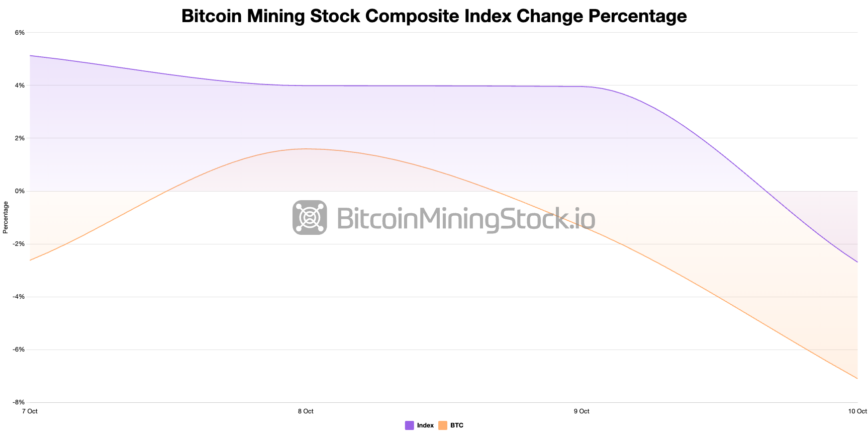Select the 7 Oct x-axis label

pyautogui.click(x=30, y=411)
